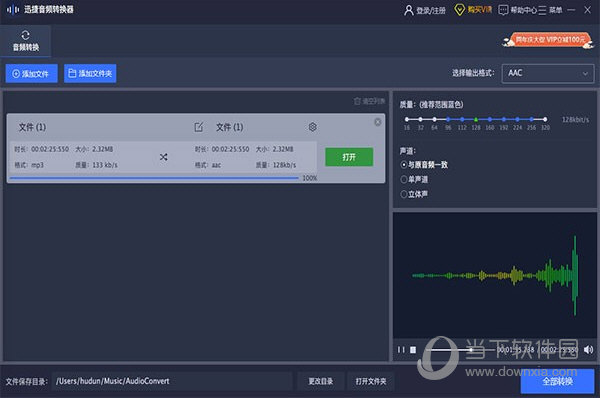The width and height of the screenshot is (600, 398).
Task: Click the 登录/注册 user icon
Action: 409,10
